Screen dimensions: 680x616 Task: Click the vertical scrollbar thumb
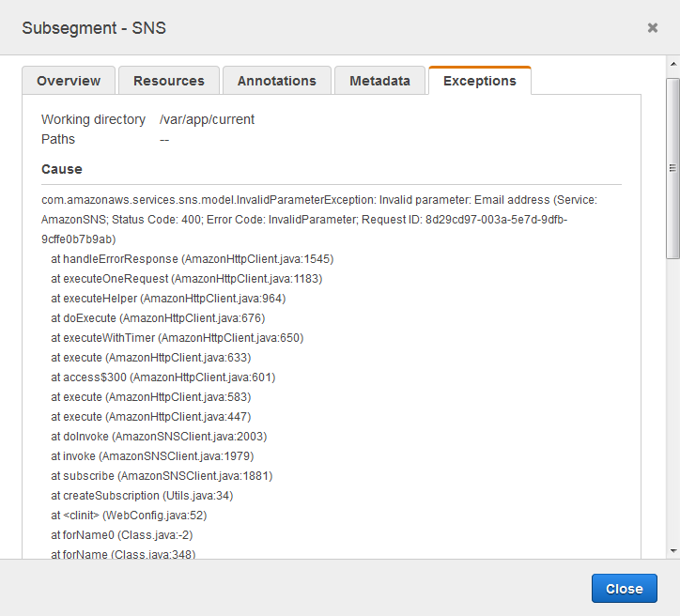tap(672, 169)
